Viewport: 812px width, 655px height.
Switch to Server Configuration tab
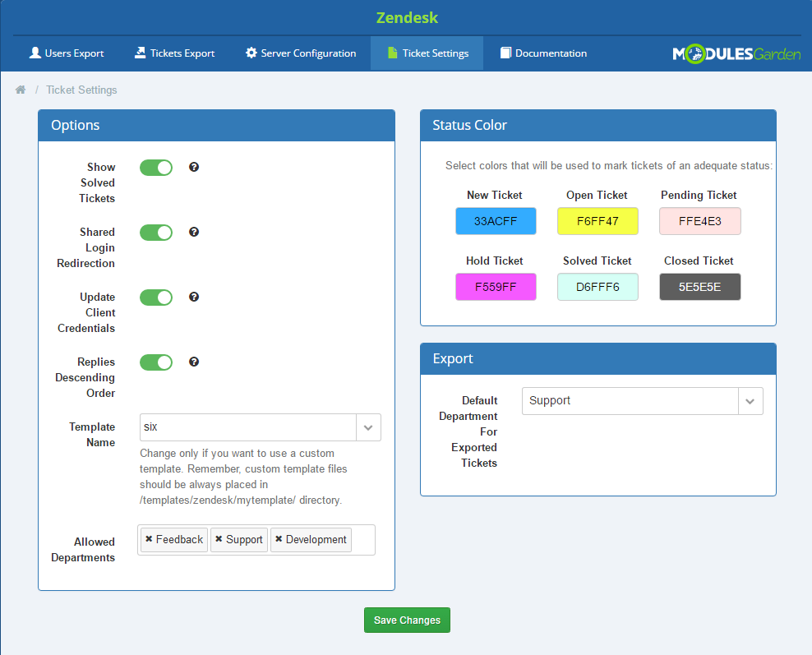(x=300, y=53)
